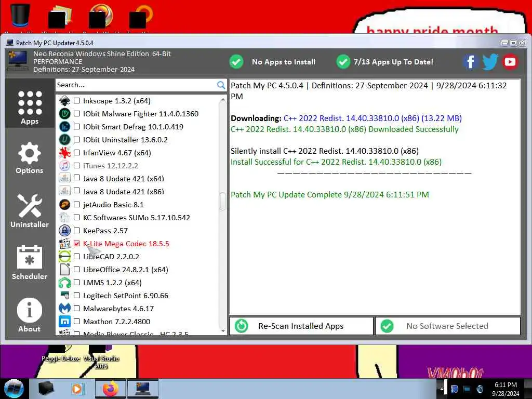Click the LibreOffice document icon
532x399 pixels.
[64, 270]
